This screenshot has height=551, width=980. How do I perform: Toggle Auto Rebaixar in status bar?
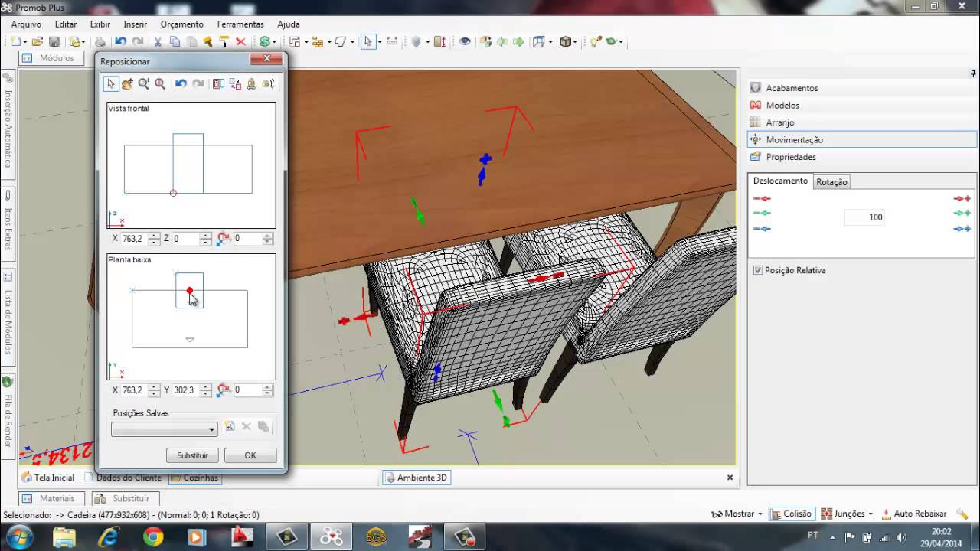pyautogui.click(x=914, y=514)
